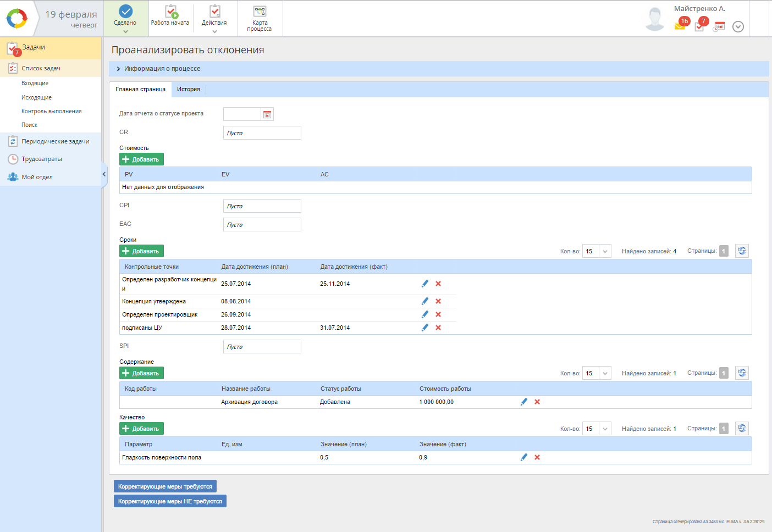Screen dimensions: 772x532
Task: Click the CPI input field
Action: pyautogui.click(x=262, y=206)
